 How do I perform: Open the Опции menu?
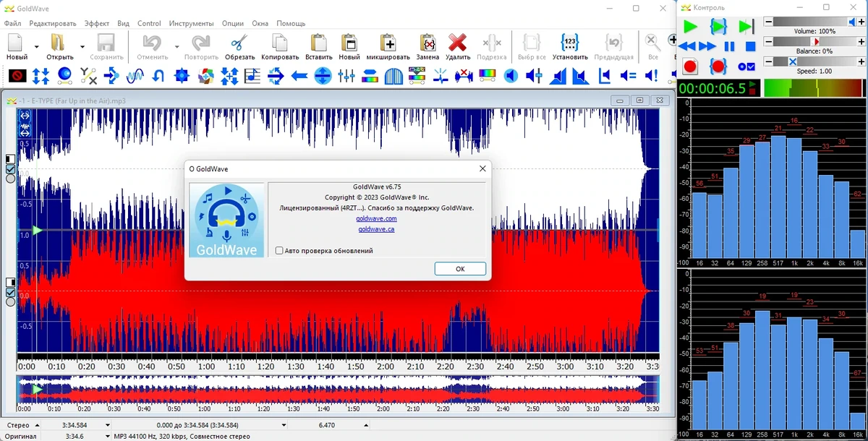point(233,23)
